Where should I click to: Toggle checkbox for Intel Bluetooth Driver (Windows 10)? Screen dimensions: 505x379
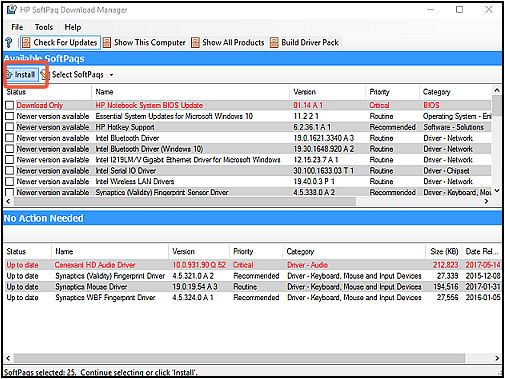10,149
